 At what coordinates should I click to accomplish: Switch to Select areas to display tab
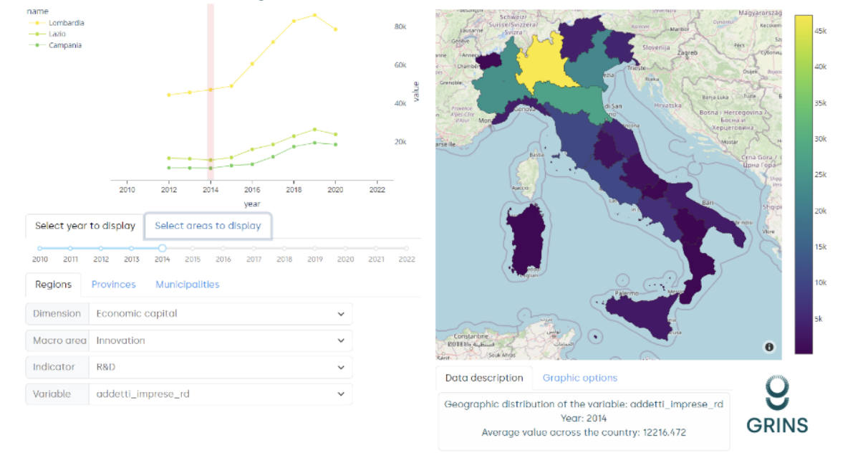[208, 226]
